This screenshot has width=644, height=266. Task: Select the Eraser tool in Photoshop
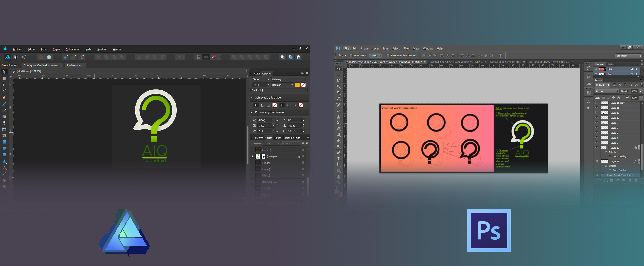(x=338, y=128)
